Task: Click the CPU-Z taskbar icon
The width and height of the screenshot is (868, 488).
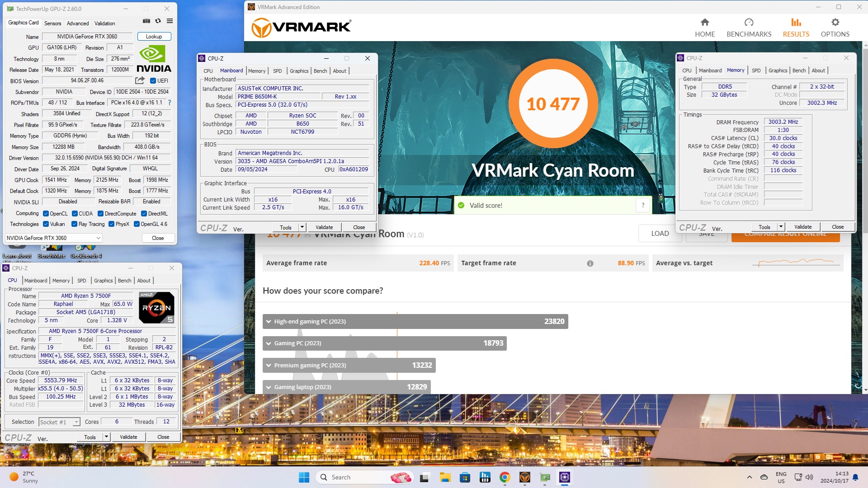Action: click(x=565, y=477)
